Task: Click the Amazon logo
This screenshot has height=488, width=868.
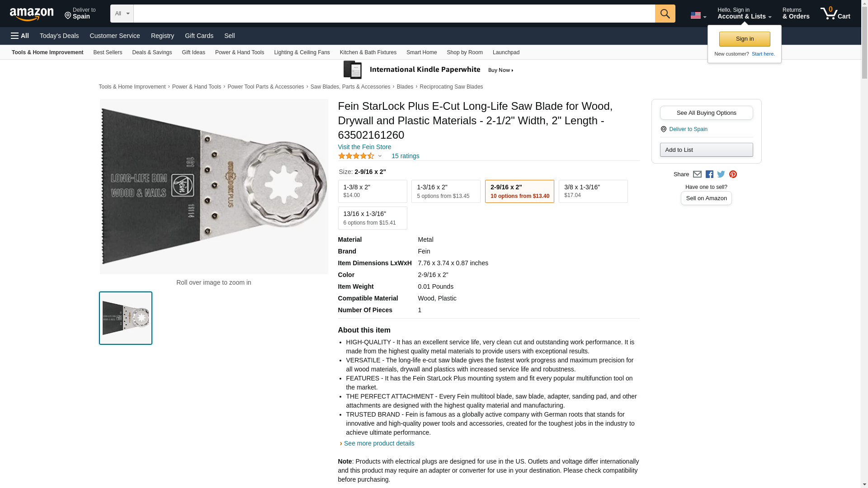Action: 32,14
